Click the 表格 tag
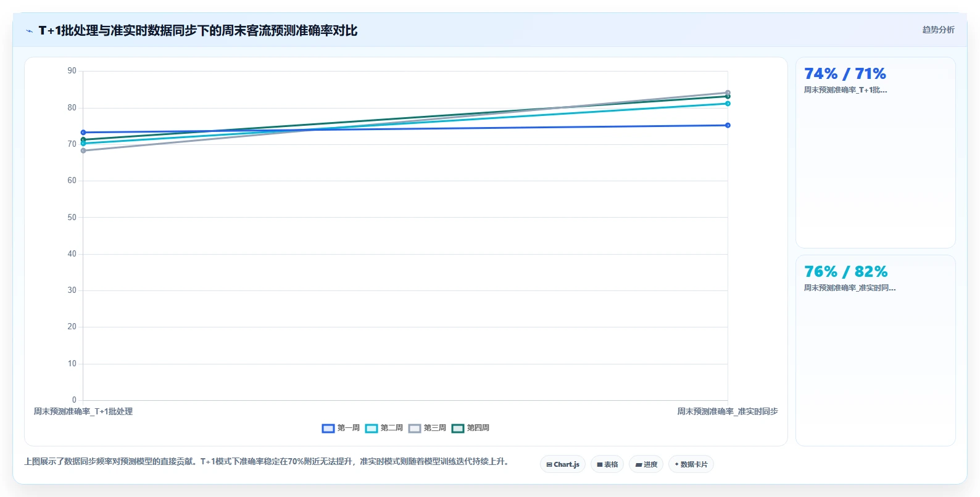 (607, 464)
